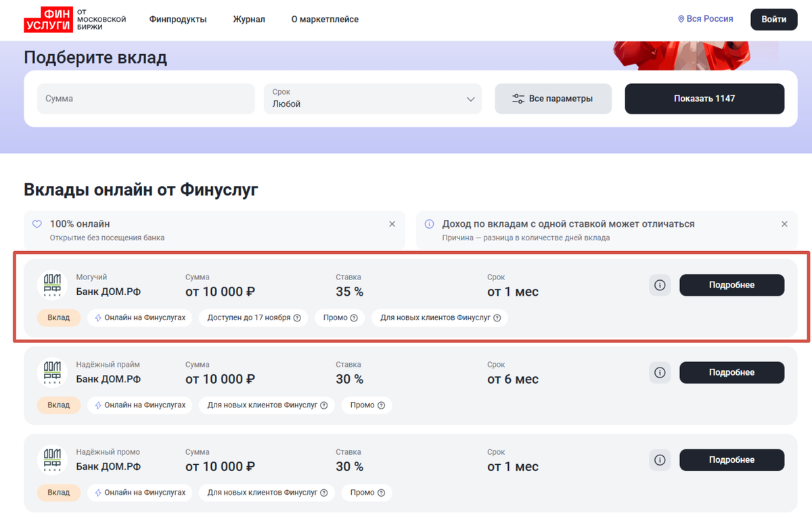Click the Вклад tag in Надёжный прайм row
The height and width of the screenshot is (517, 812).
[59, 405]
